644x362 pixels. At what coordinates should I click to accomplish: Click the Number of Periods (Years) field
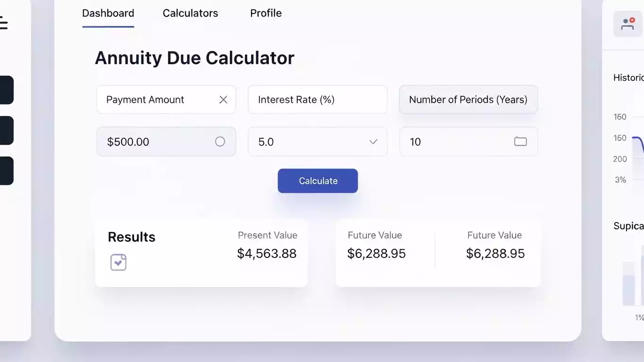468,99
